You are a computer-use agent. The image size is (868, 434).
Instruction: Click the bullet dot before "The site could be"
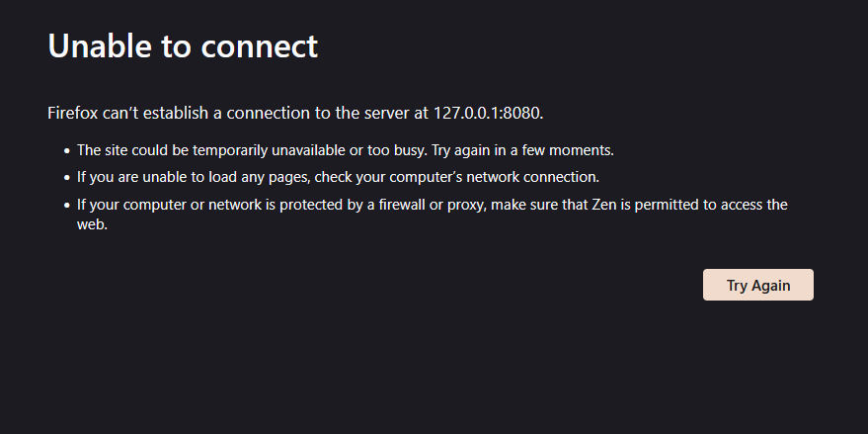click(66, 151)
